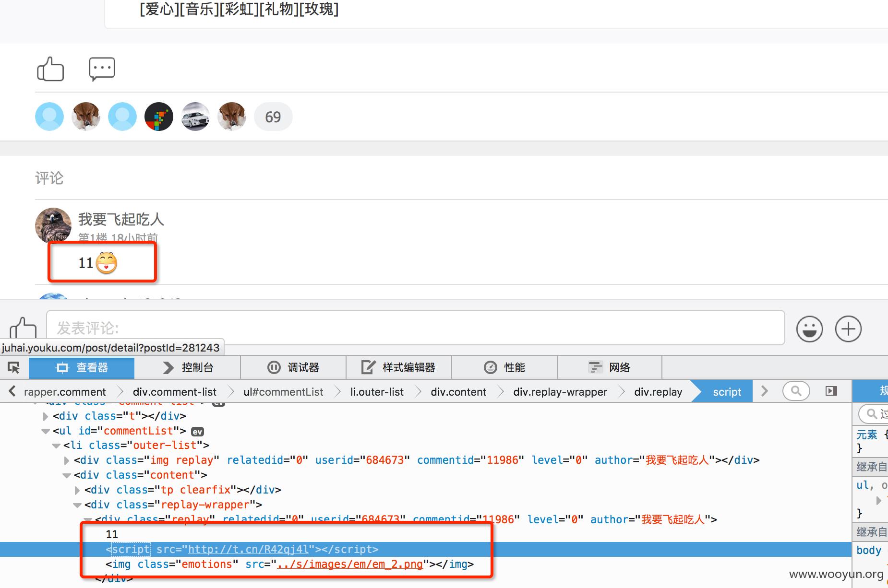Switch to the 调试器 debugger tab
This screenshot has width=888, height=588.
click(x=293, y=368)
